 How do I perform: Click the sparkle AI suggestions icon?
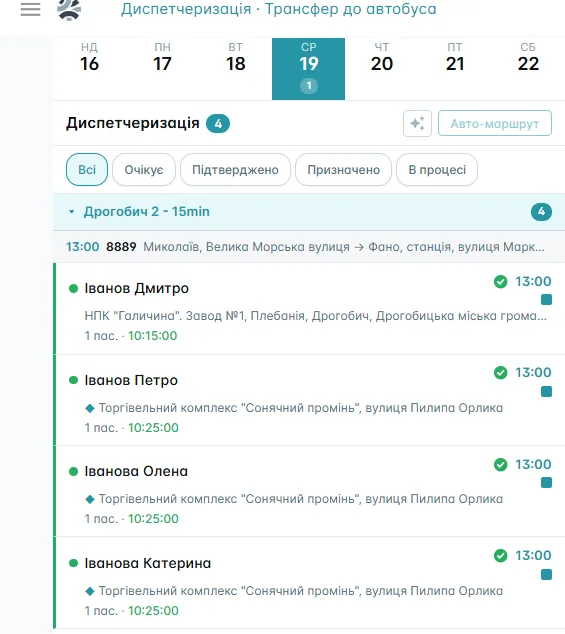pos(417,123)
